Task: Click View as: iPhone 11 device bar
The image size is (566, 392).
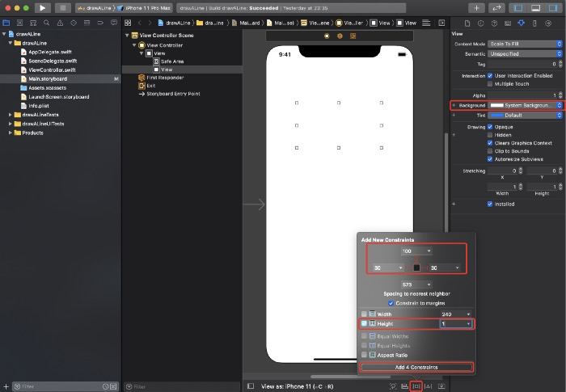Action: point(297,386)
